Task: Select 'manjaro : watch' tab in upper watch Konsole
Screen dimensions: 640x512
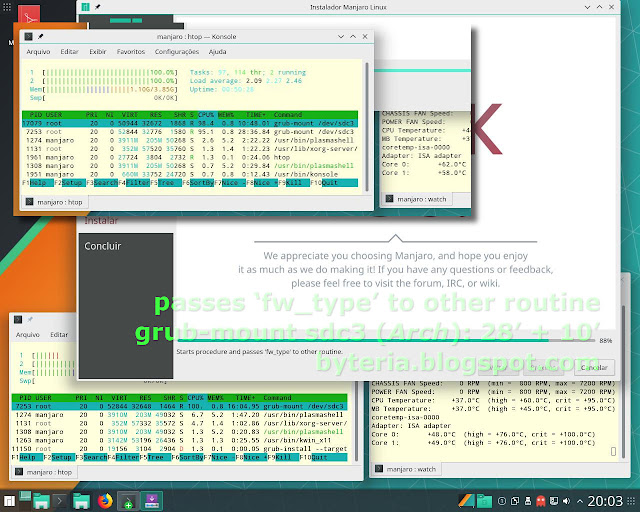Action: point(416,199)
